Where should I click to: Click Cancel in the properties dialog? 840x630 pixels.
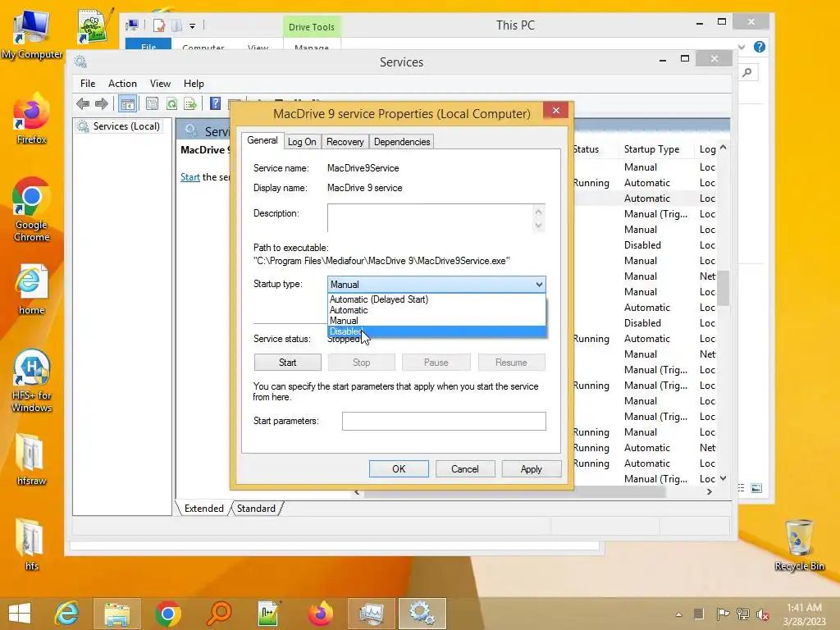pos(465,468)
